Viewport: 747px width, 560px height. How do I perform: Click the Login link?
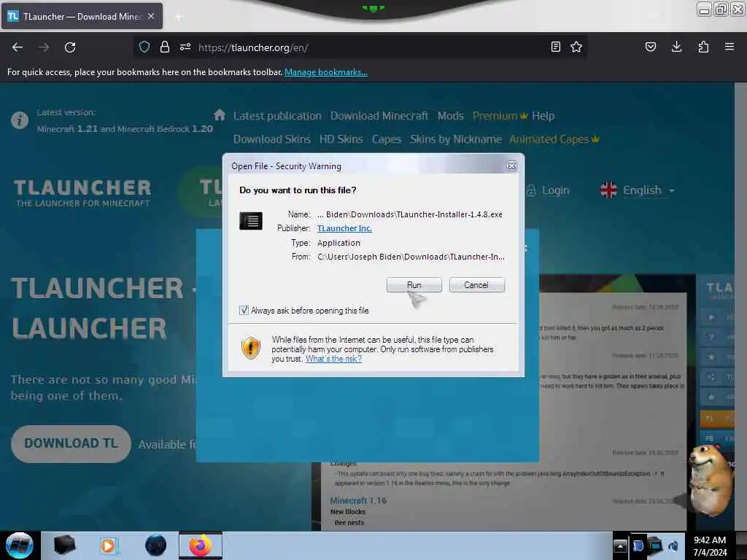coord(548,190)
